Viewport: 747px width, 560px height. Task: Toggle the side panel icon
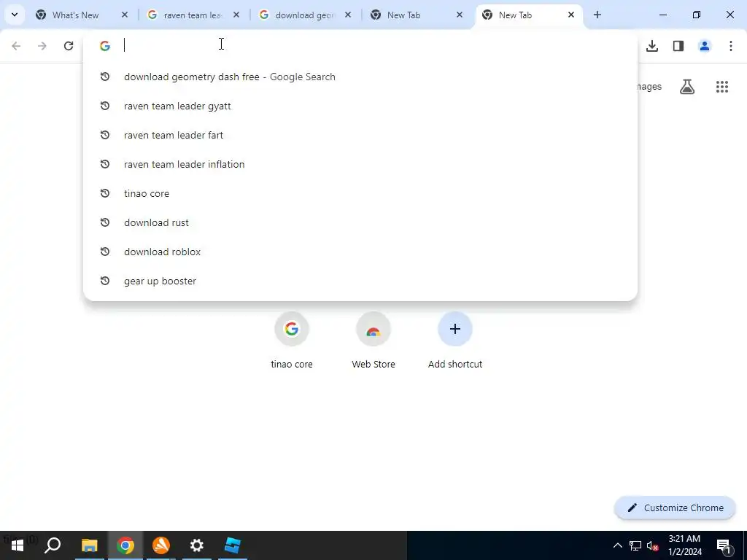(x=678, y=46)
